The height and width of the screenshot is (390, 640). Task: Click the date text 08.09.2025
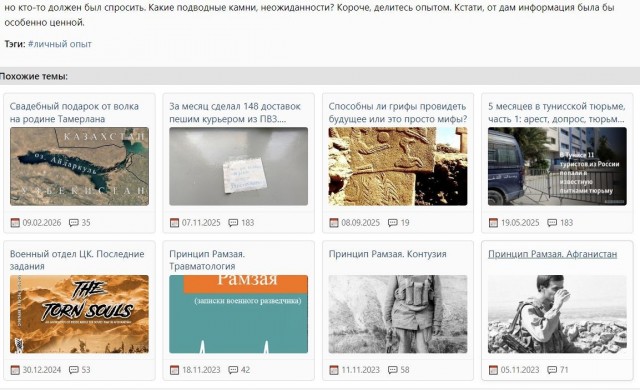pos(360,223)
